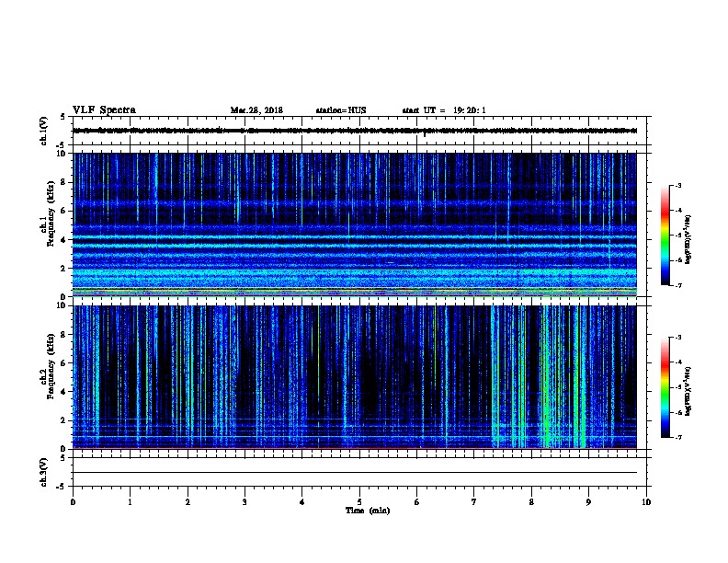Click the time axis tick label "1"
Screen dimensions: 728x563
point(130,501)
